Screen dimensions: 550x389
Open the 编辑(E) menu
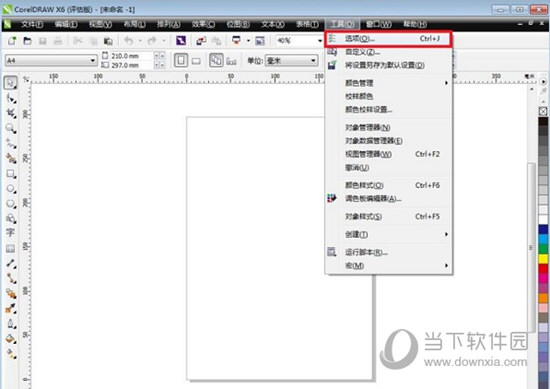(x=66, y=24)
